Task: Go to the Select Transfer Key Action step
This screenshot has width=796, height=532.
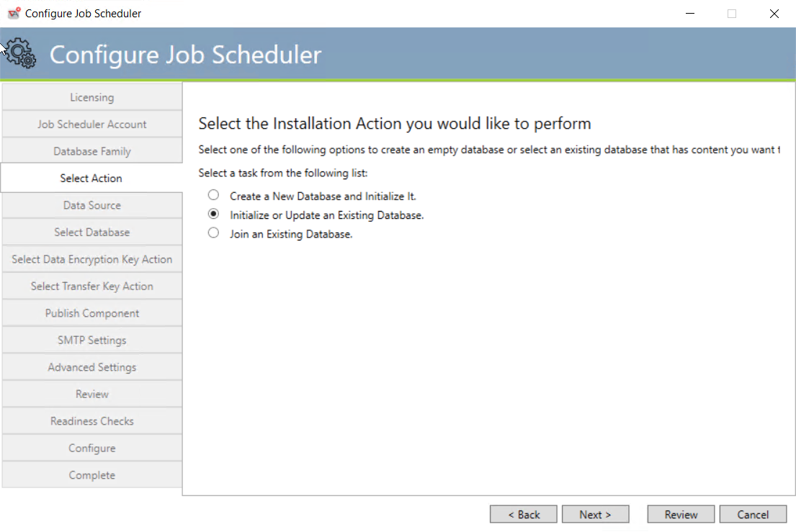Action: pyautogui.click(x=91, y=286)
